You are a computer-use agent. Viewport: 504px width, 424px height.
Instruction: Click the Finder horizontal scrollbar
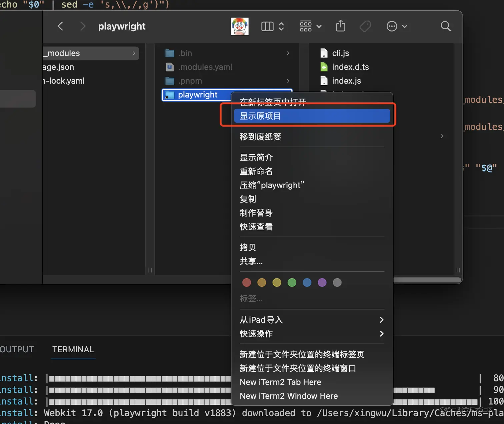tap(427, 280)
